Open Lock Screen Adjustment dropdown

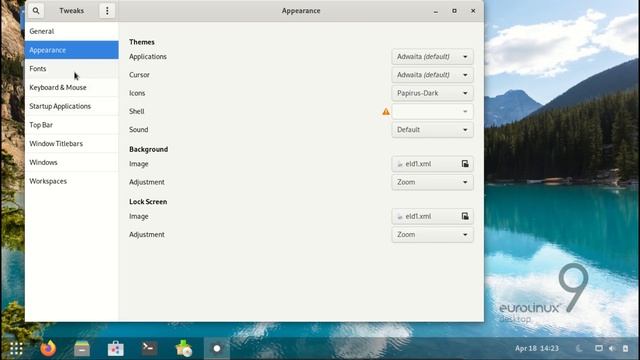(x=432, y=235)
